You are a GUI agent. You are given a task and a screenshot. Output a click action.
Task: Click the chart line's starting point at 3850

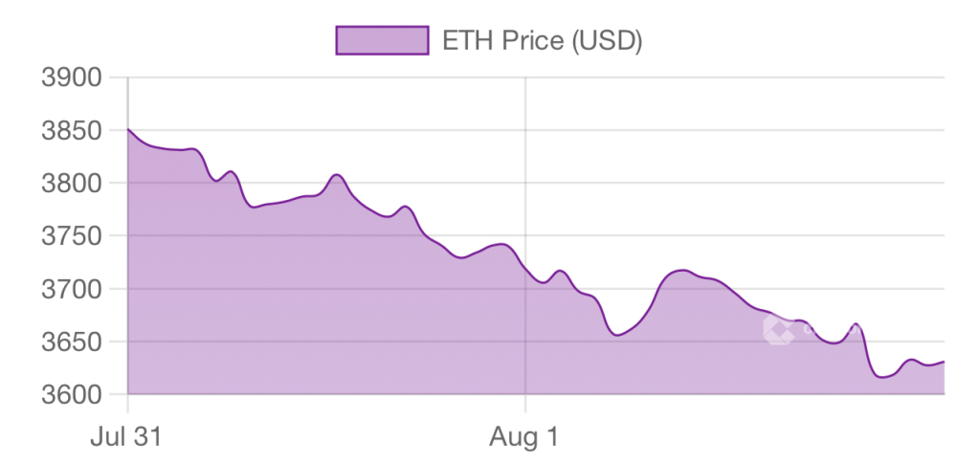click(128, 129)
